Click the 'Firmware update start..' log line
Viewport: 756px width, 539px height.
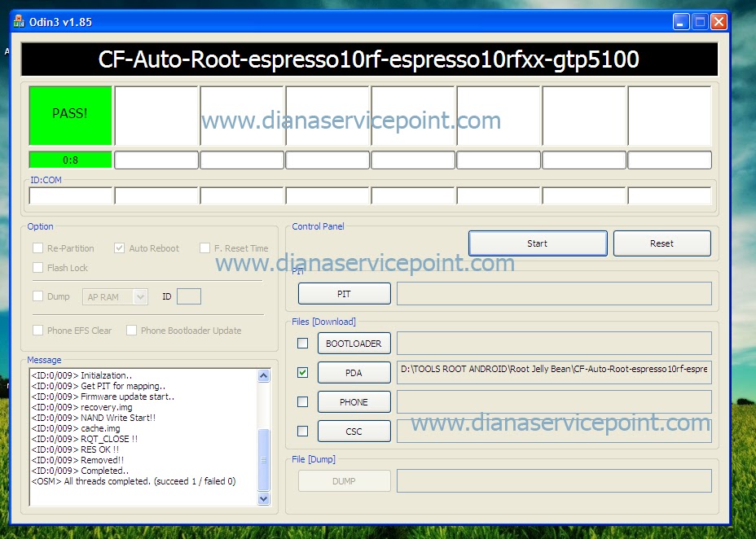click(x=103, y=397)
